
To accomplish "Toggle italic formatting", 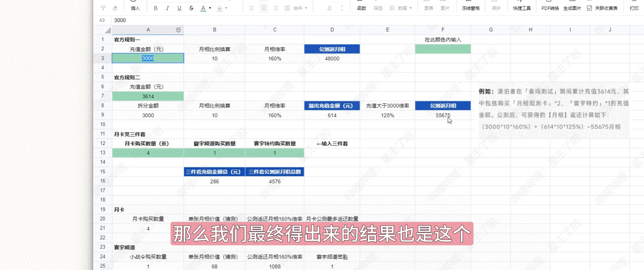I will click(167, 8).
